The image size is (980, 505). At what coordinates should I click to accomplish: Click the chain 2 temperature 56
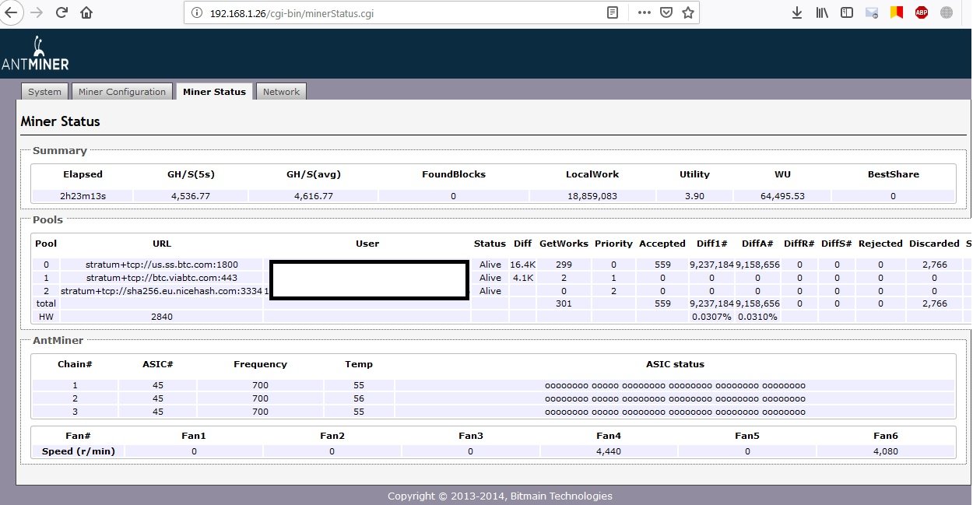tap(359, 398)
